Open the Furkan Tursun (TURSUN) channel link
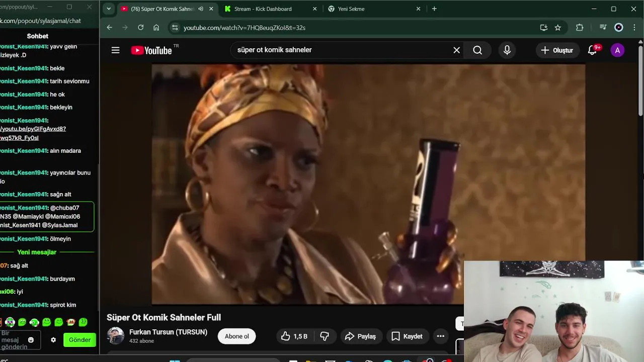The image size is (644, 362). tap(168, 332)
